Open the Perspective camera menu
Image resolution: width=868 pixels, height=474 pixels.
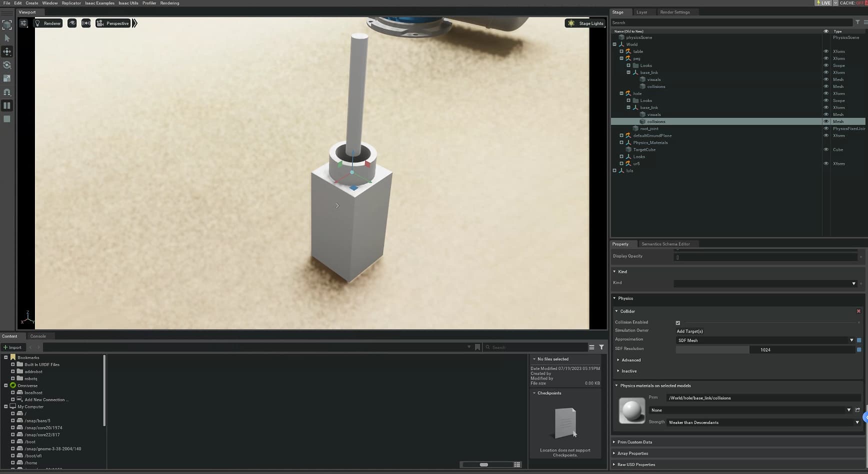(113, 23)
